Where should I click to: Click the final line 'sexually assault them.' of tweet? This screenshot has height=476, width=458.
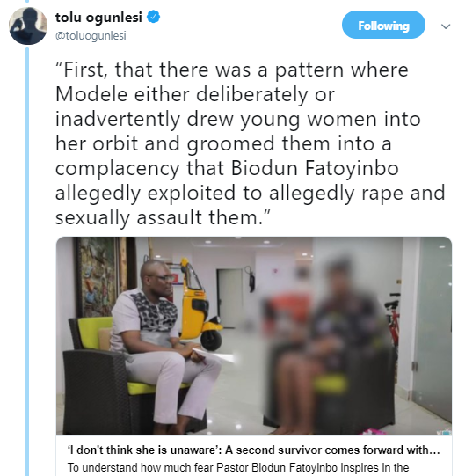(163, 217)
